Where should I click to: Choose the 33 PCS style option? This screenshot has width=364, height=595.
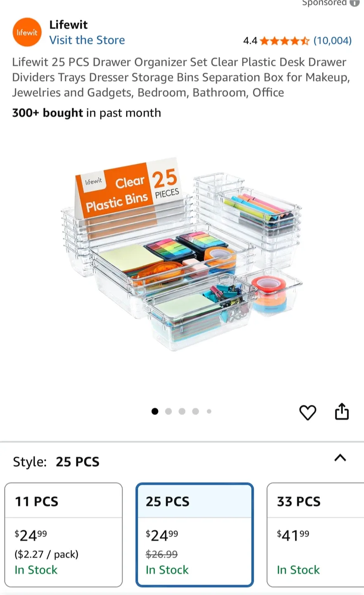(x=315, y=535)
